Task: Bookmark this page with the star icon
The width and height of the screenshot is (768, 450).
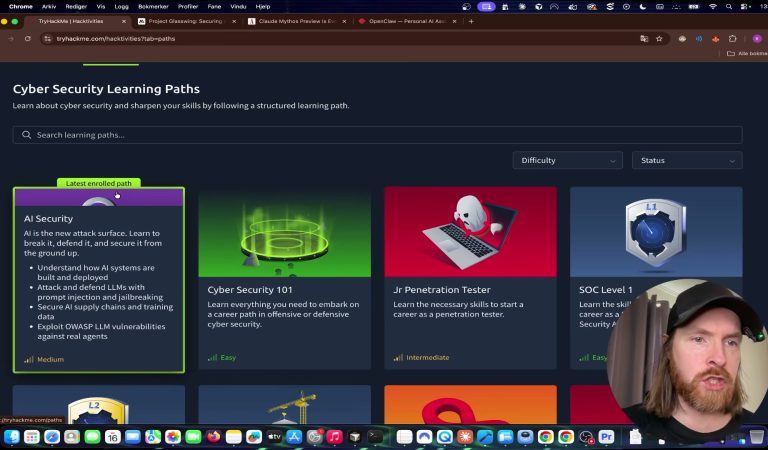Action: coord(659,38)
